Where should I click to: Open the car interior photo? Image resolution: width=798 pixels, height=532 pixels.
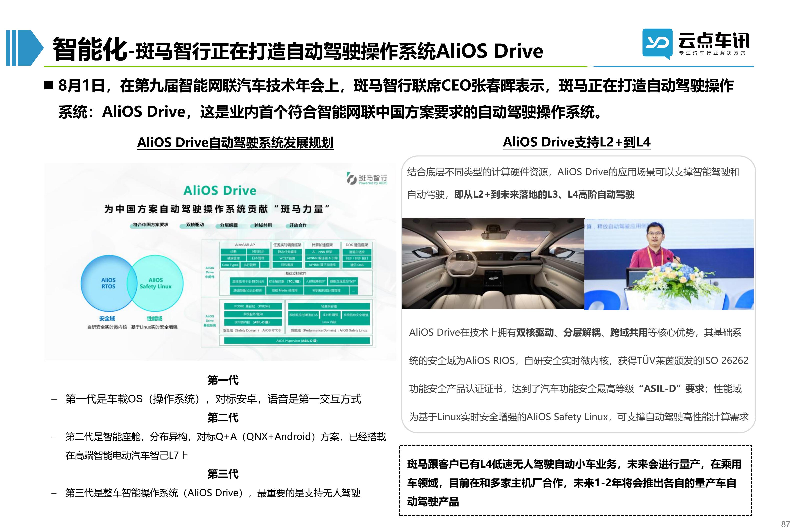493,264
